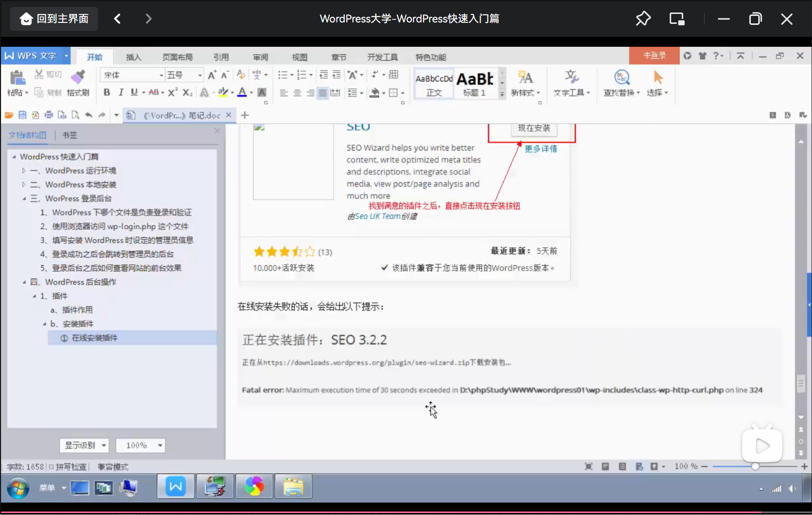Viewport: 812px width, 515px height.
Task: Apply superscript formatting
Action: click(173, 92)
